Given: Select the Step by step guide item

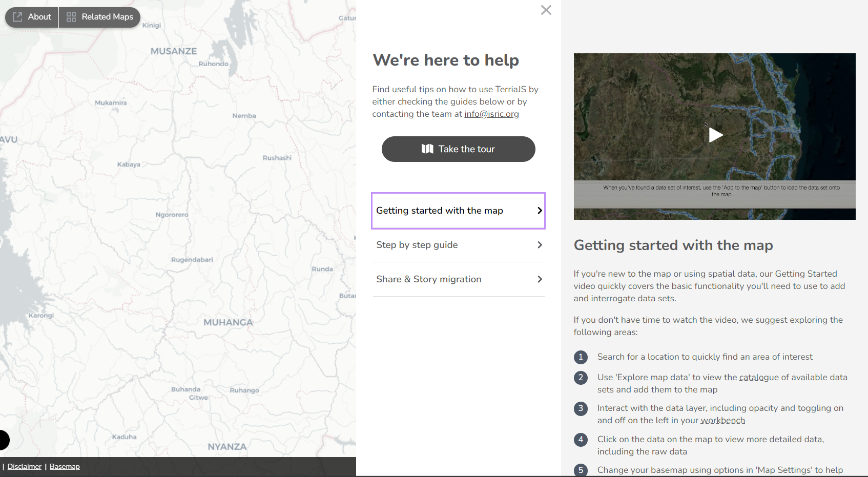Looking at the screenshot, I should coord(417,245).
